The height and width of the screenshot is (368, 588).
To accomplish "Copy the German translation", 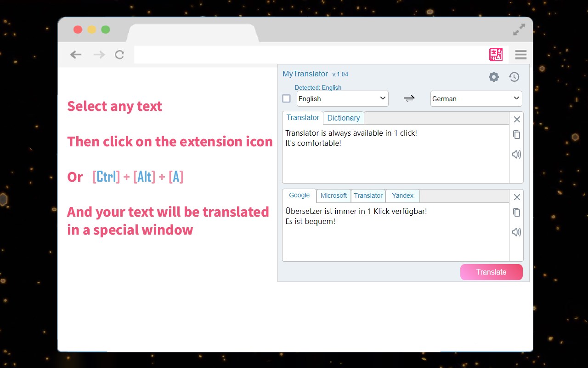I will click(517, 212).
